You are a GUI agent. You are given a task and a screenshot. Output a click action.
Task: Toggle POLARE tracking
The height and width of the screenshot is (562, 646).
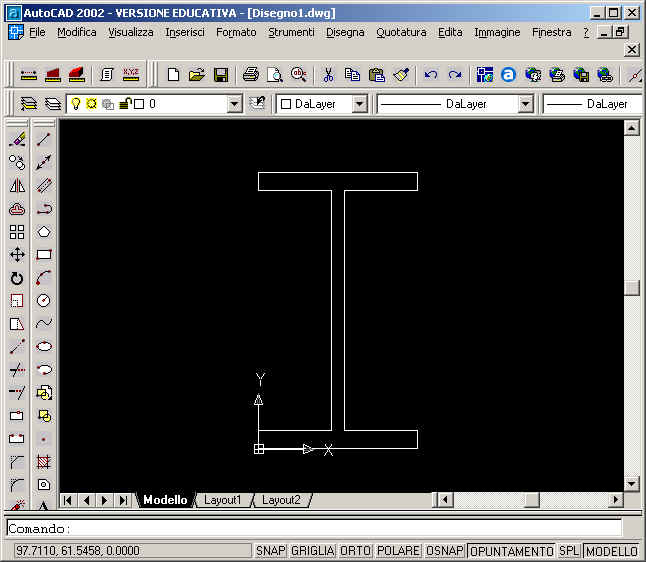[398, 551]
